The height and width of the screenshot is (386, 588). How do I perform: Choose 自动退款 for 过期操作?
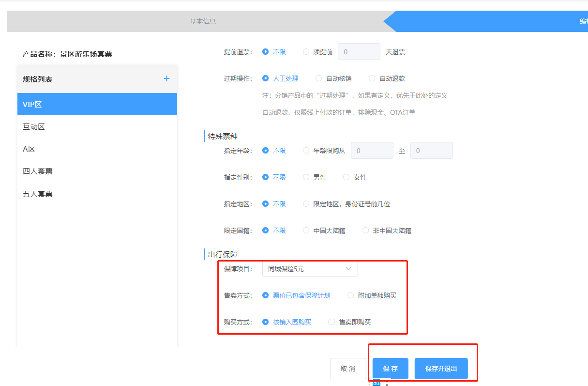pyautogui.click(x=372, y=78)
